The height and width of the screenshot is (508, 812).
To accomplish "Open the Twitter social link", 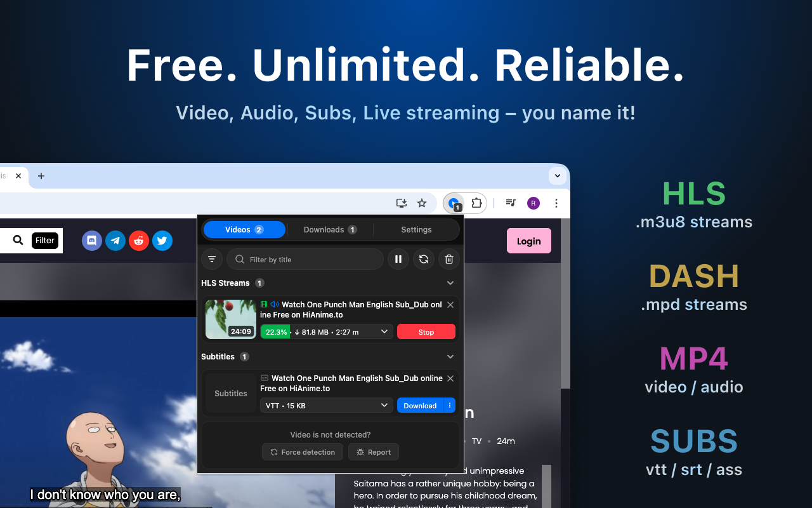I will (162, 241).
